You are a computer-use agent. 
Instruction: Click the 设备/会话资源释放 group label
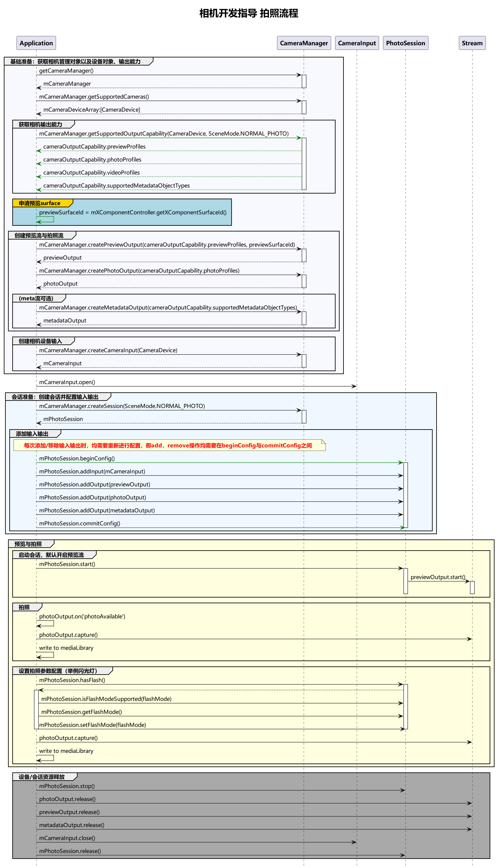42,777
